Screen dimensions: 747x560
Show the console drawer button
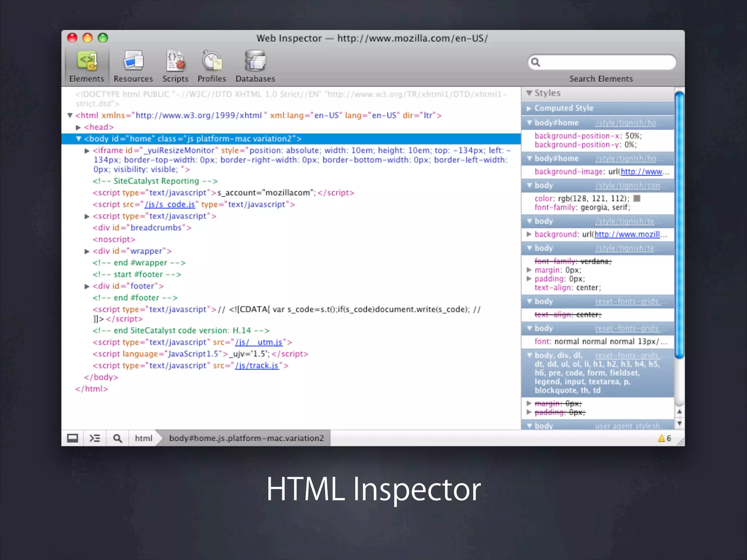(x=95, y=438)
